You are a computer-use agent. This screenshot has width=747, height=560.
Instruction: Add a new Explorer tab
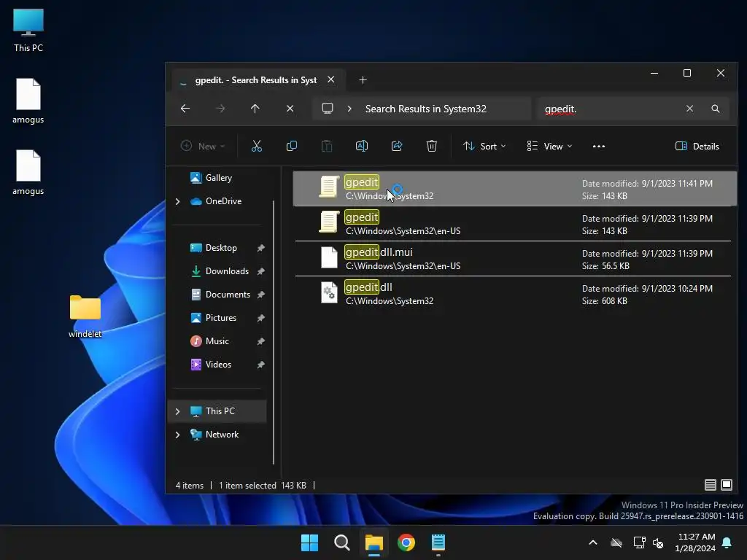pyautogui.click(x=363, y=80)
